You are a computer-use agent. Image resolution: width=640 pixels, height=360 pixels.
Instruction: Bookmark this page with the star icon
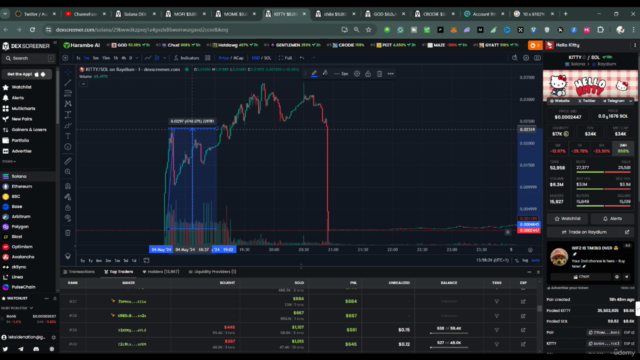coord(369,30)
